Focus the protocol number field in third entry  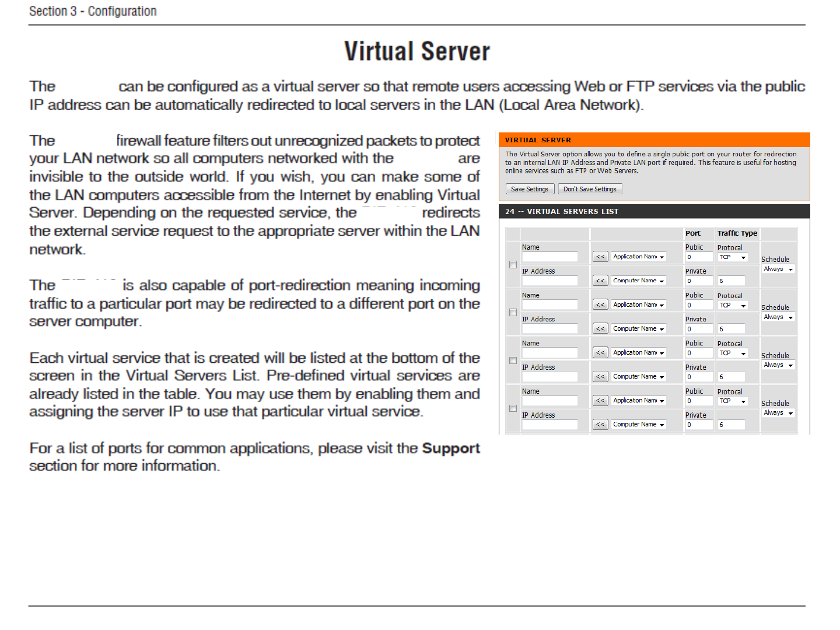pos(731,376)
